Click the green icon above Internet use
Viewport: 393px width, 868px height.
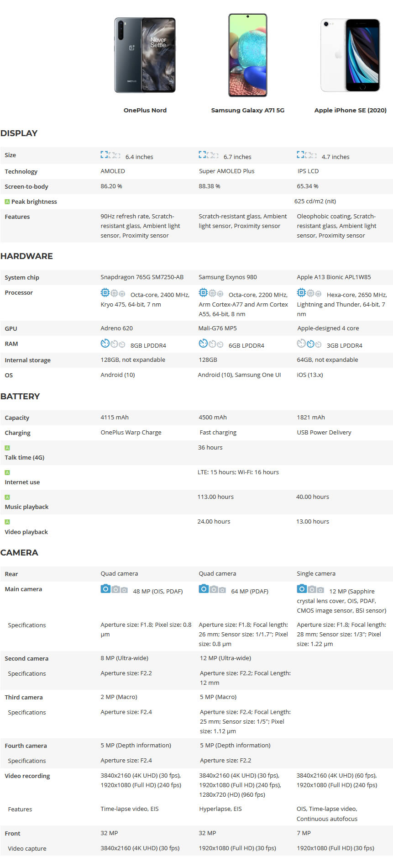tap(7, 472)
